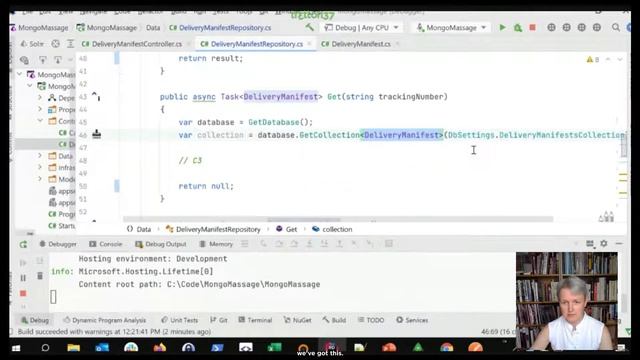Image resolution: width=640 pixels, height=360 pixels.
Task: Build solution with the hammer icon
Action: tap(310, 28)
